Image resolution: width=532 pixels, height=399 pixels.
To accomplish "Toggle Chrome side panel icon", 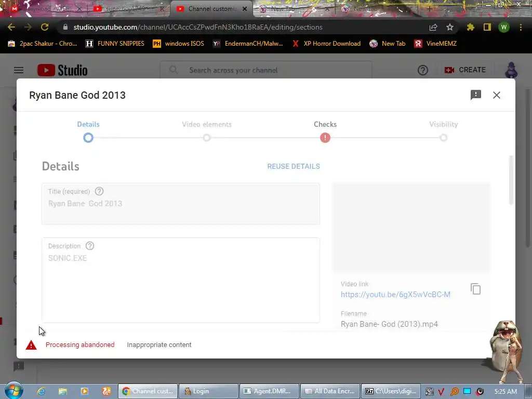I will (x=487, y=27).
